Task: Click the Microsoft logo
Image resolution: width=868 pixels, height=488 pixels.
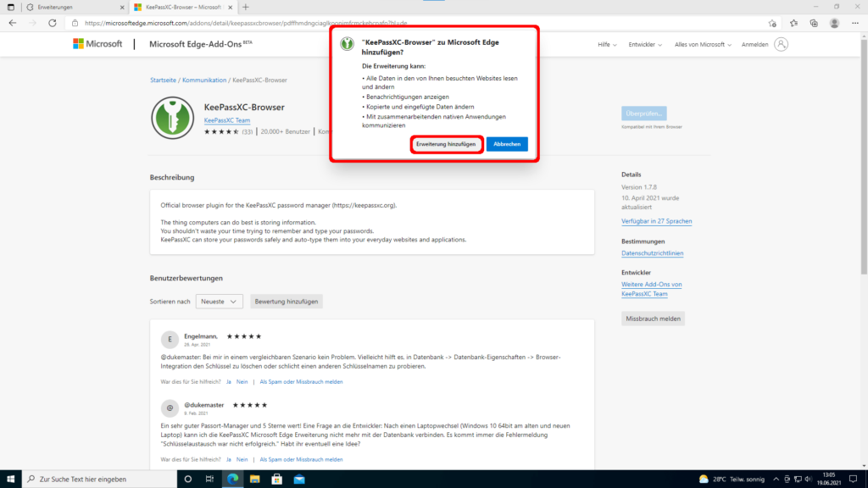Action: click(97, 44)
